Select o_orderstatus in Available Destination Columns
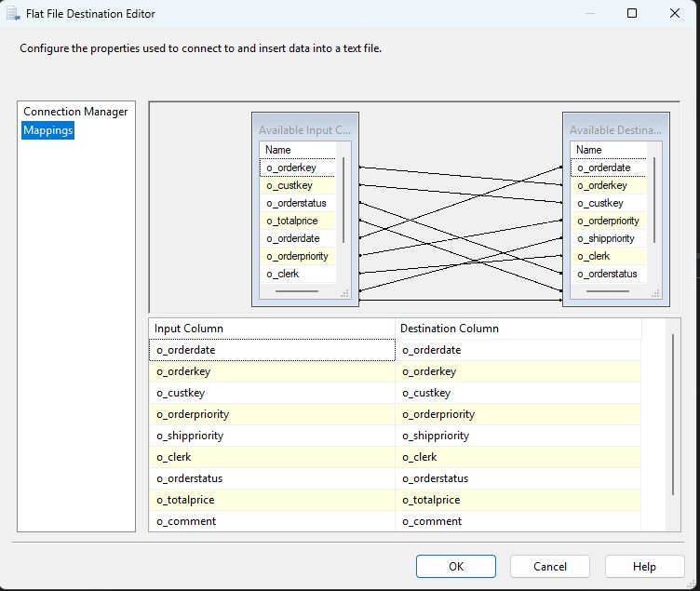700x591 pixels. click(x=608, y=274)
